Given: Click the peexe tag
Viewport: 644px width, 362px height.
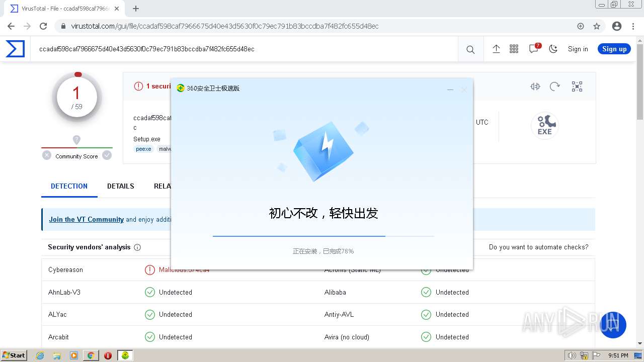Looking at the screenshot, I should click(x=143, y=149).
